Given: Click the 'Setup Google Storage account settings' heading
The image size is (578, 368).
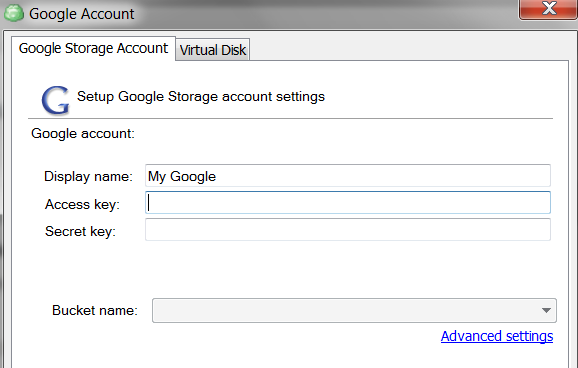Looking at the screenshot, I should pyautogui.click(x=201, y=97).
